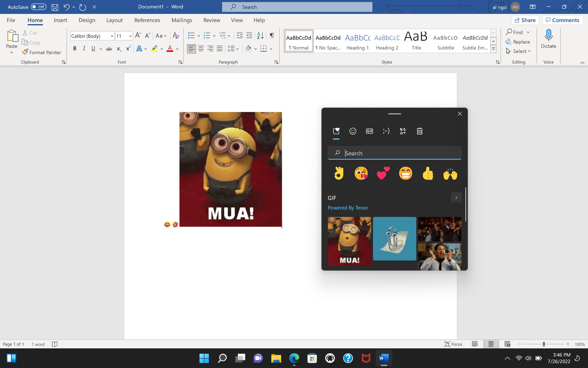Open Microsoft Edge from taskbar
The height and width of the screenshot is (368, 588).
294,358
